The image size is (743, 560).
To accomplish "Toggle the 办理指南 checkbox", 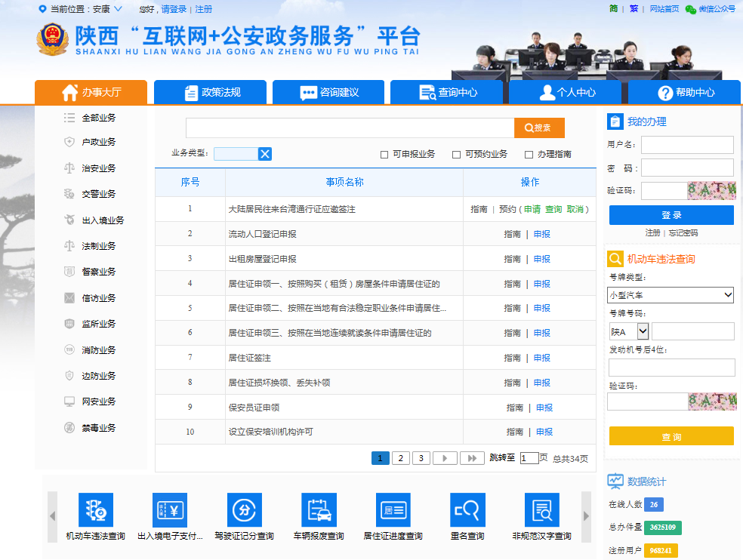I will point(529,155).
